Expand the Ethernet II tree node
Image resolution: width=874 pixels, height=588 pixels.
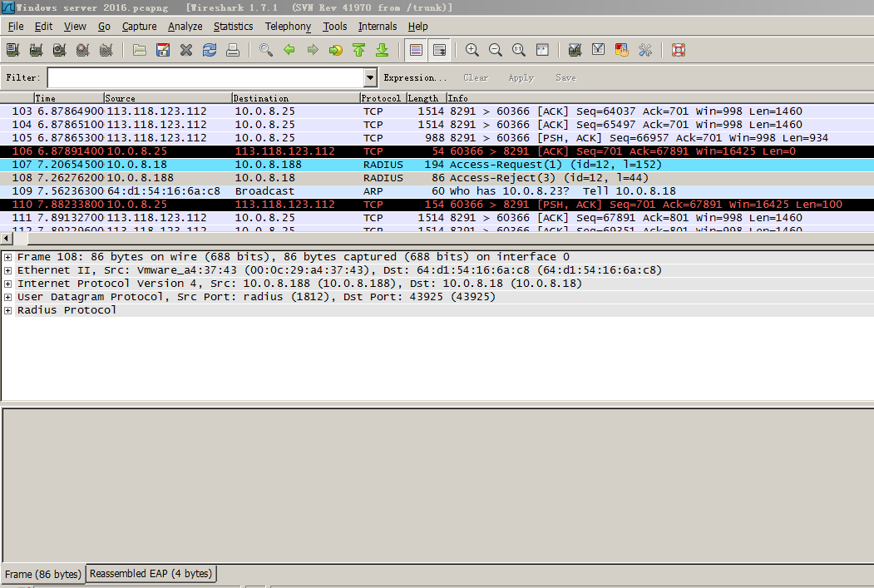click(7, 270)
